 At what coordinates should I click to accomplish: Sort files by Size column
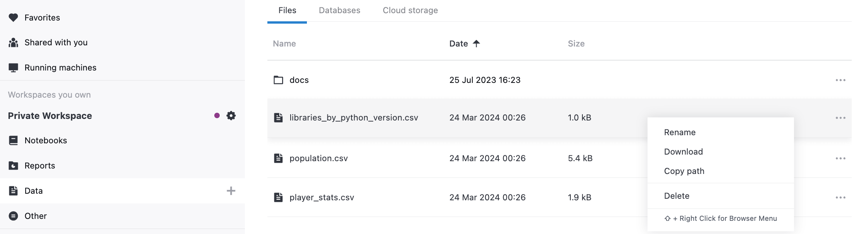coord(576,44)
